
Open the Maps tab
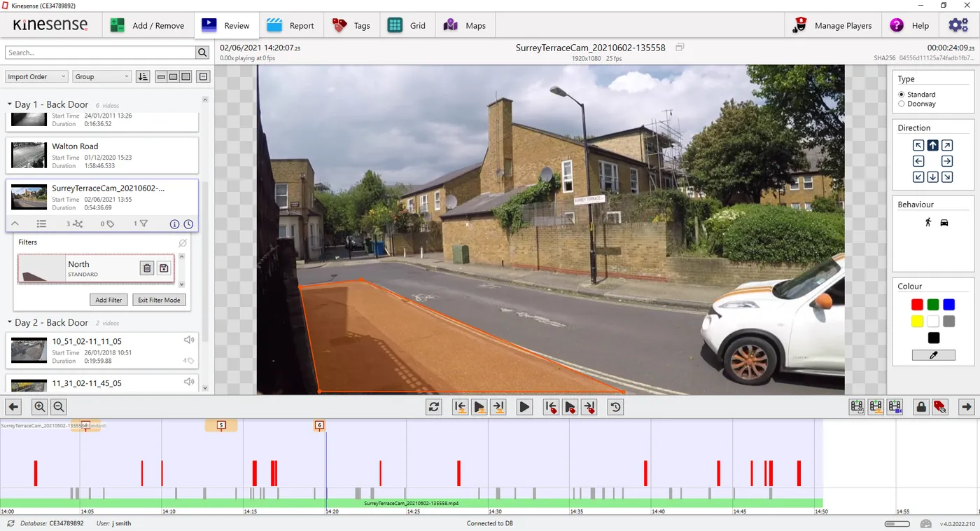[465, 26]
